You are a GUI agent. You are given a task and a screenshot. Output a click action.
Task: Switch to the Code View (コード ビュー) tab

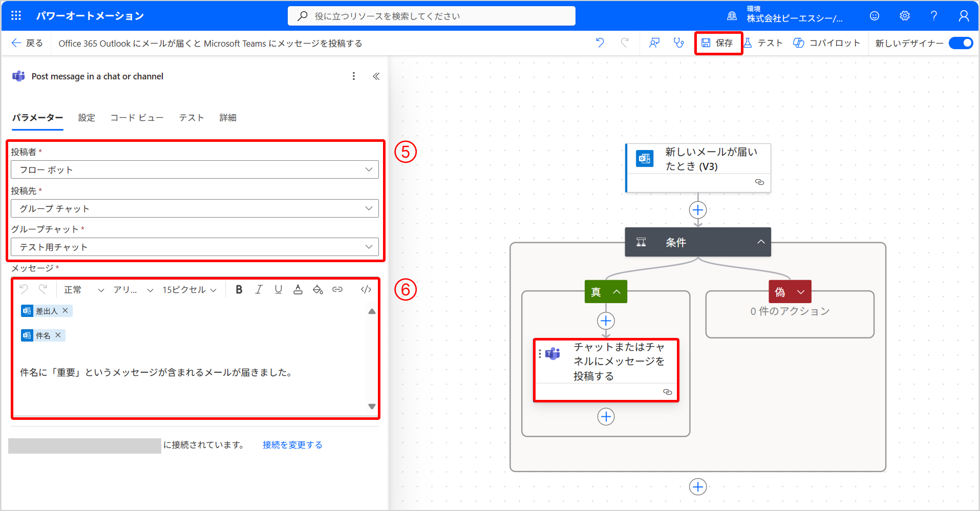pos(137,118)
